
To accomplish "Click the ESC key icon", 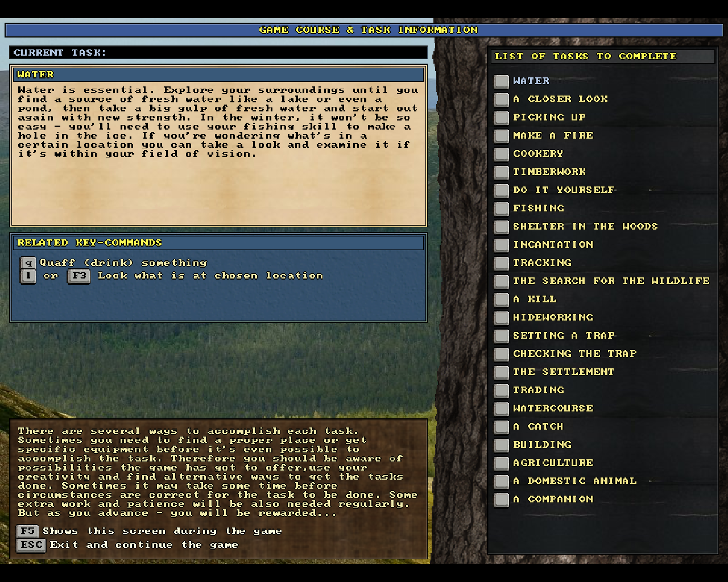I will pyautogui.click(x=31, y=545).
